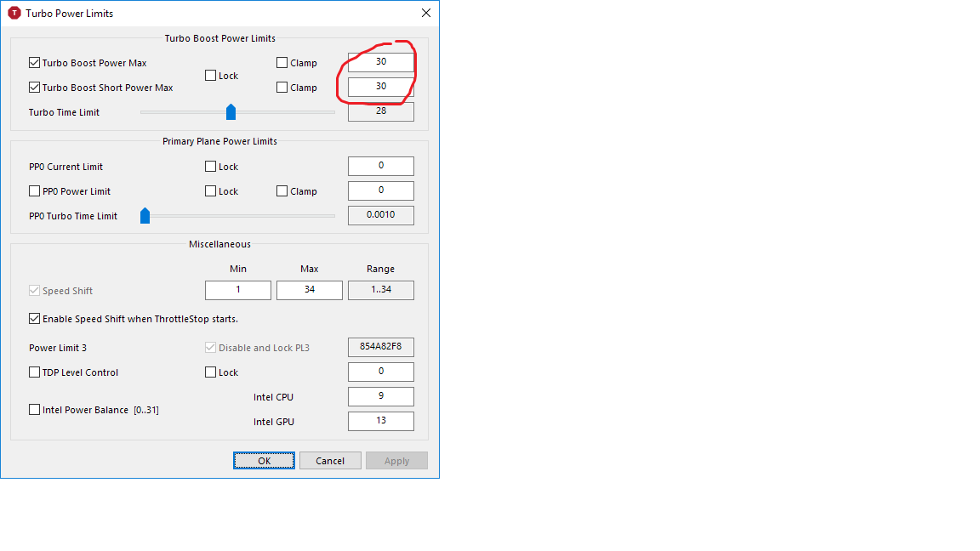Click the Turbo Time Limit label
This screenshot has height=551, width=980.
tap(64, 112)
